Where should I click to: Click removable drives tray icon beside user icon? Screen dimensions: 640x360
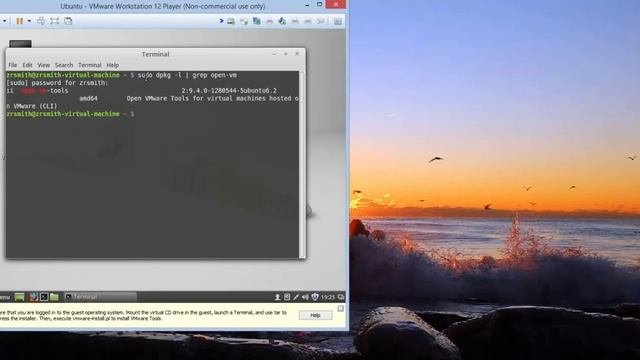pyautogui.click(x=287, y=297)
